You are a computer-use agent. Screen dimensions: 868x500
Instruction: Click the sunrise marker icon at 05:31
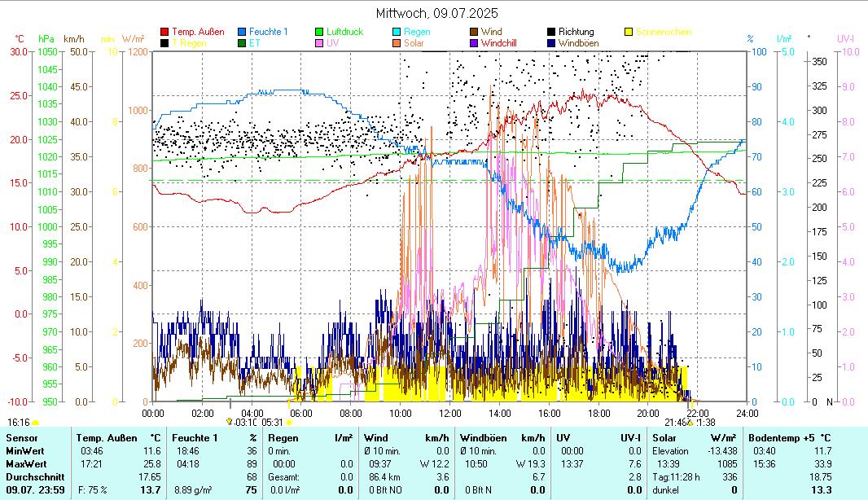[x=289, y=423]
